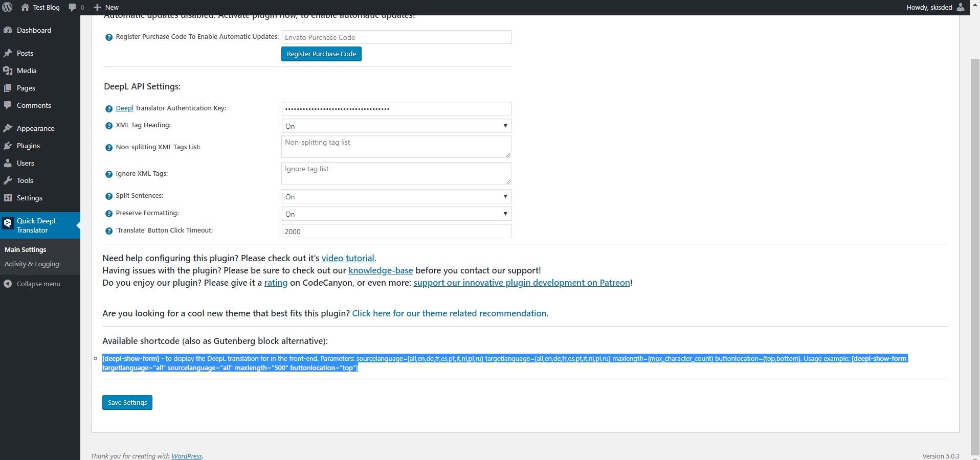
Task: Open the Preserve Formatting dropdown
Action: click(396, 214)
